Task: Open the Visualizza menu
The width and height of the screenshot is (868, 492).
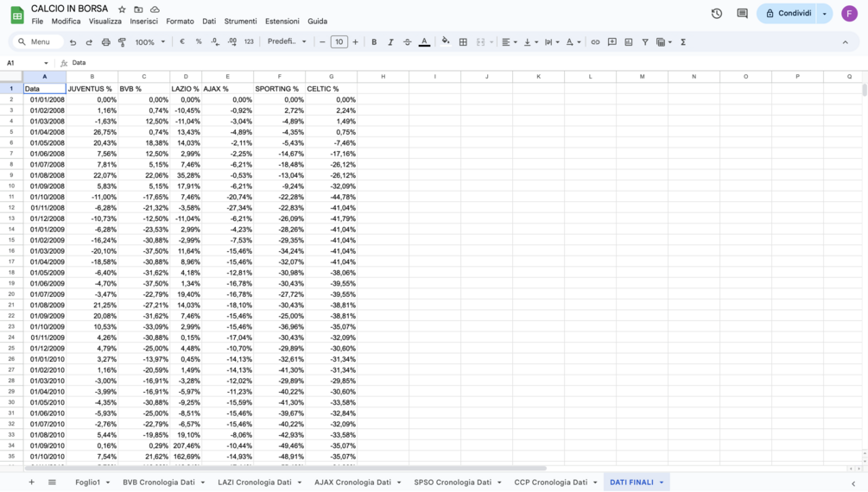Action: [x=105, y=21]
